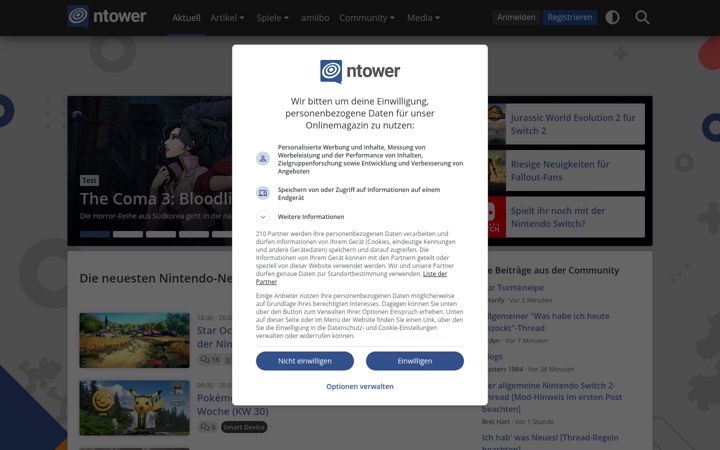The height and width of the screenshot is (450, 720).
Task: Open the Pikachu Pokémon news thumbnail
Action: (135, 408)
